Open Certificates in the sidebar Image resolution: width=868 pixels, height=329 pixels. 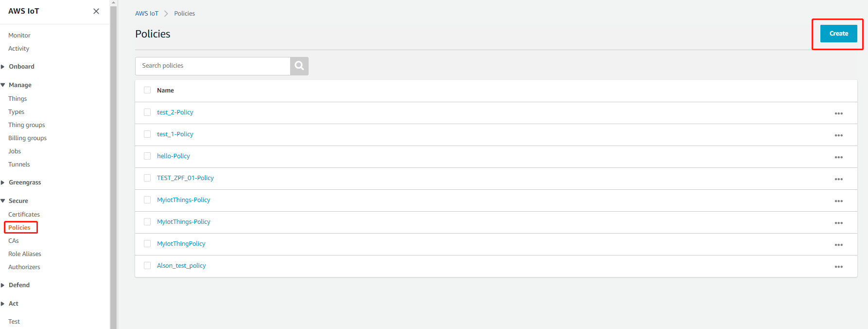point(24,215)
